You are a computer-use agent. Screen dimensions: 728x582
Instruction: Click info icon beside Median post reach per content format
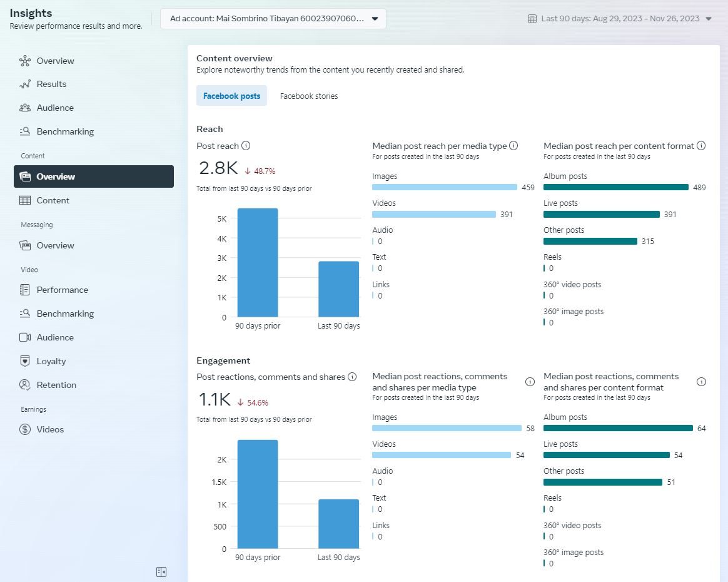point(701,146)
